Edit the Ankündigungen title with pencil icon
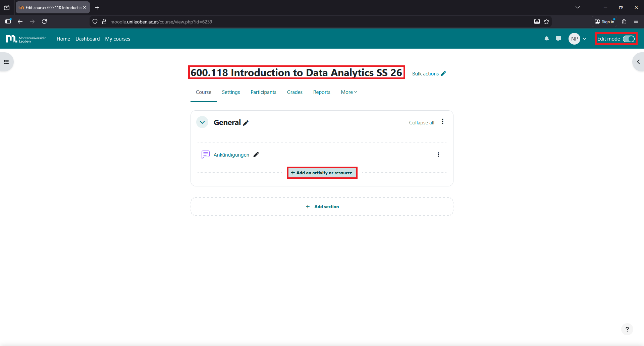This screenshot has width=644, height=346. click(256, 155)
